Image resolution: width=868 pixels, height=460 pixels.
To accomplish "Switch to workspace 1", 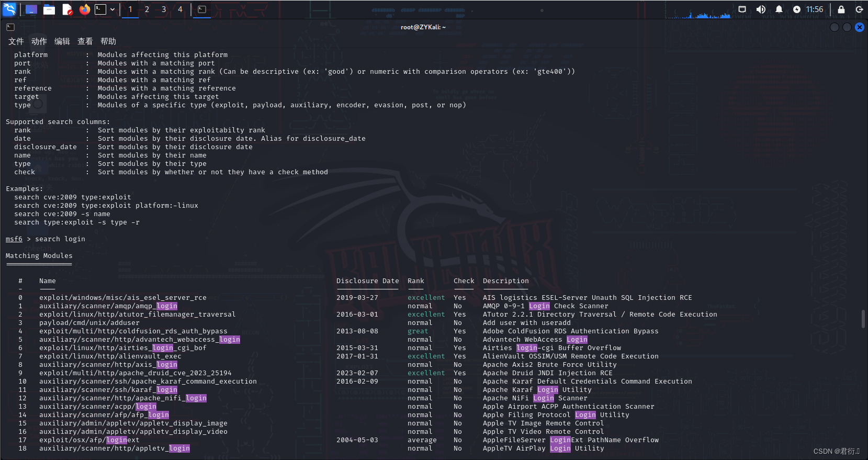I will 130,9.
